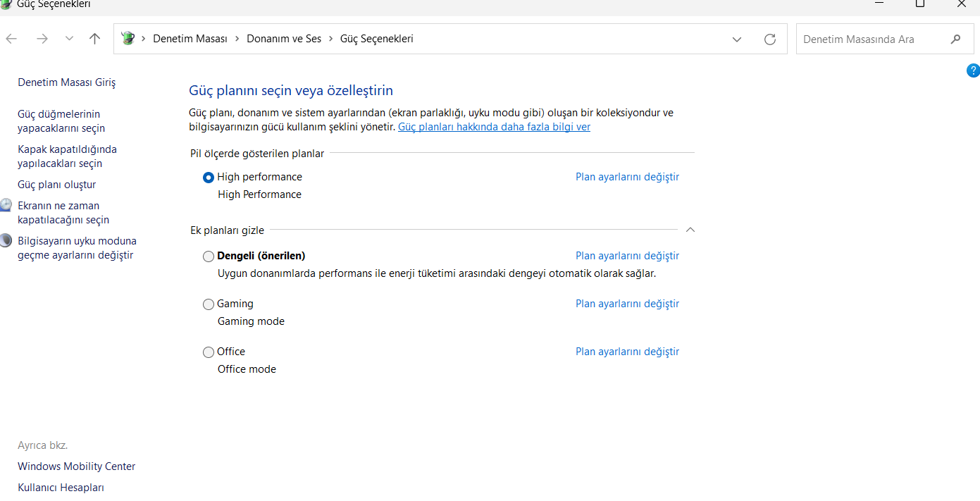Choose the Office power plan
This screenshot has width=980, height=501.
(209, 352)
